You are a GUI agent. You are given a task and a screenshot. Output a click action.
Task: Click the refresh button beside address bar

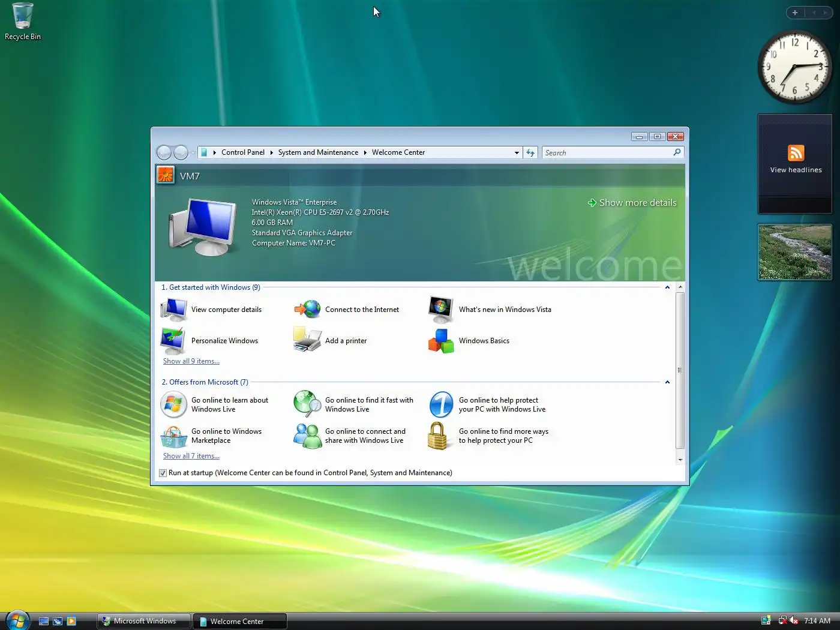click(x=530, y=152)
